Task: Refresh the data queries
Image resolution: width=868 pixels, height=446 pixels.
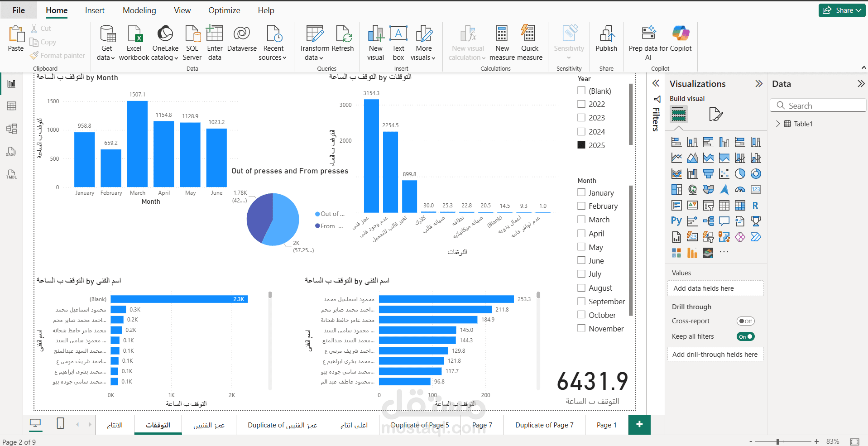Action: point(343,39)
